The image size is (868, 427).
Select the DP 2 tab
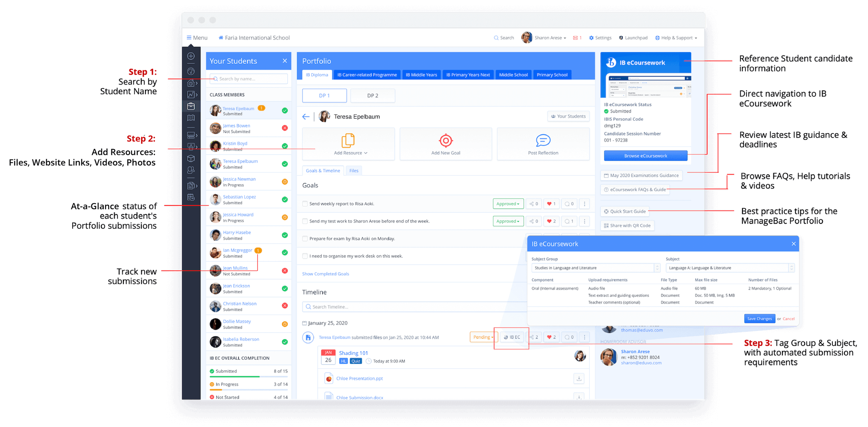[372, 96]
